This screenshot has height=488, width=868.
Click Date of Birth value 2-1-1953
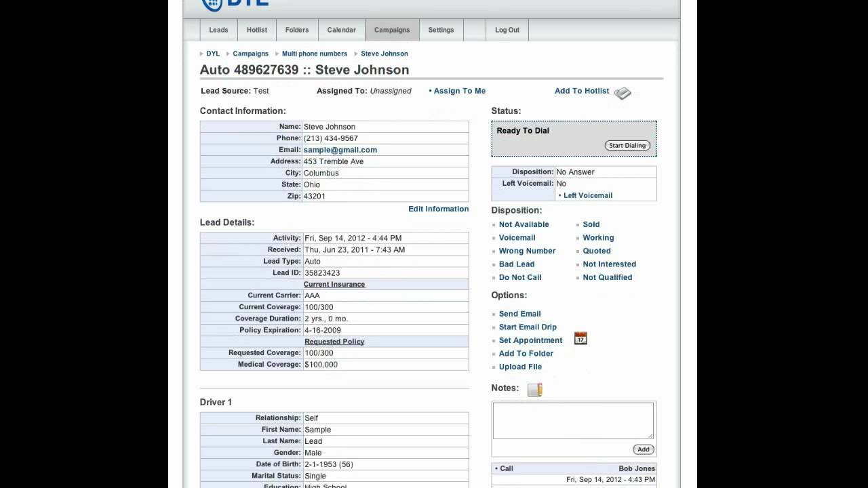[329, 464]
